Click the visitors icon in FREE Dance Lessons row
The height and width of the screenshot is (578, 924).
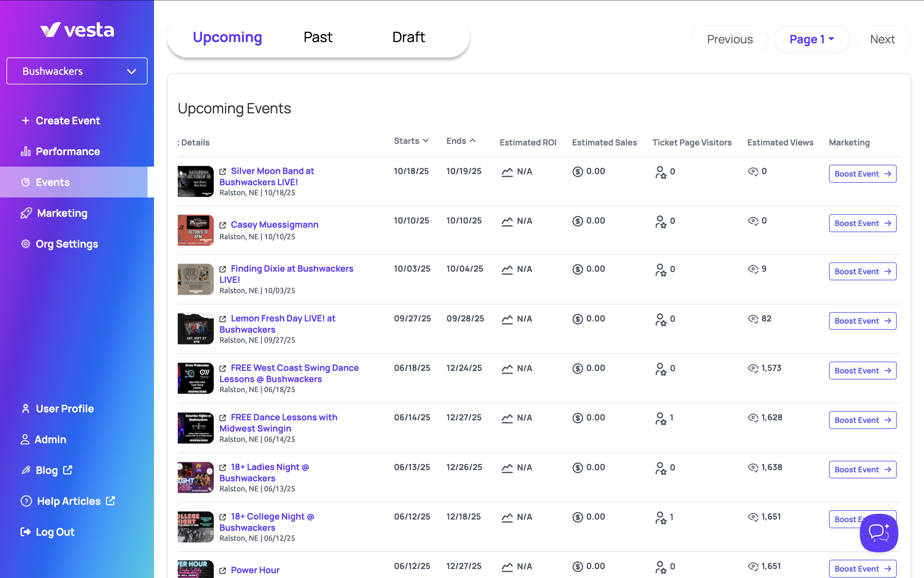pos(661,419)
